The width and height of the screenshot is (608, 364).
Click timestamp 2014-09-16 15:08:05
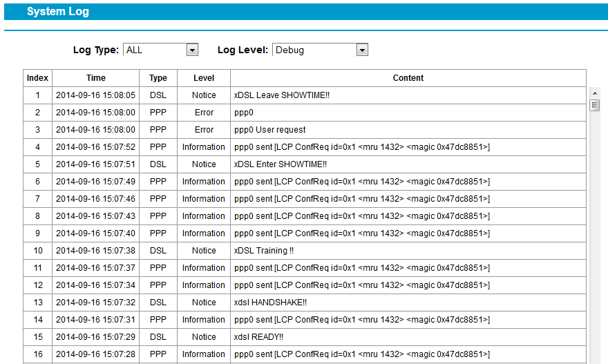coord(96,95)
